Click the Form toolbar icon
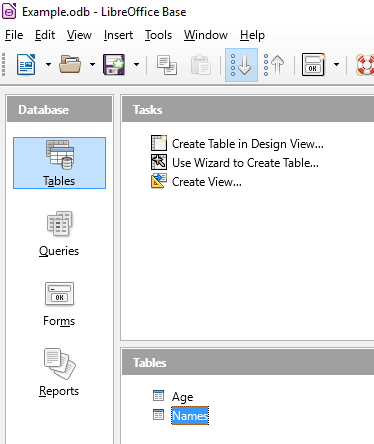Viewport: 374px width, 444px height. tap(313, 65)
